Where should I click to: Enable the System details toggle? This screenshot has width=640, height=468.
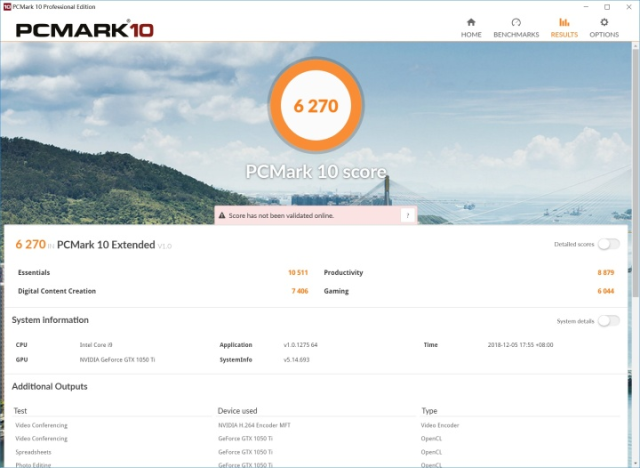pyautogui.click(x=609, y=321)
